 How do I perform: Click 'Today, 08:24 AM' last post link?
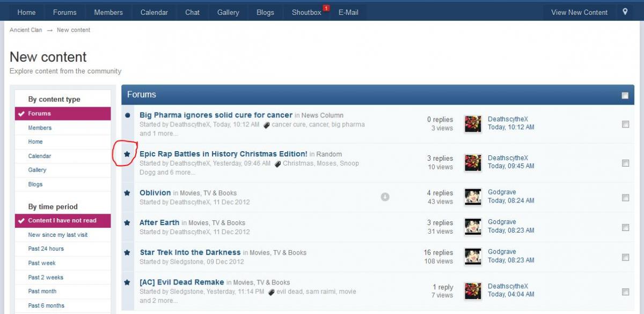(x=511, y=200)
